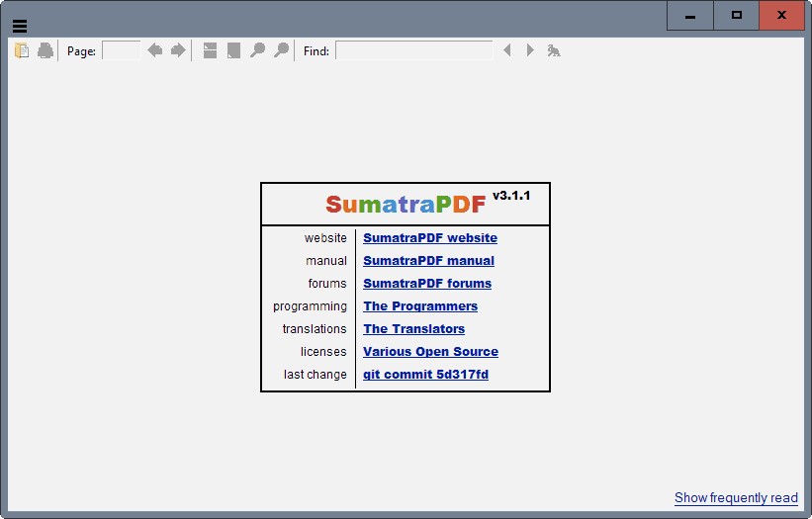The height and width of the screenshot is (519, 812).
Task: Open the SumatraPDF forums link
Action: [427, 284]
